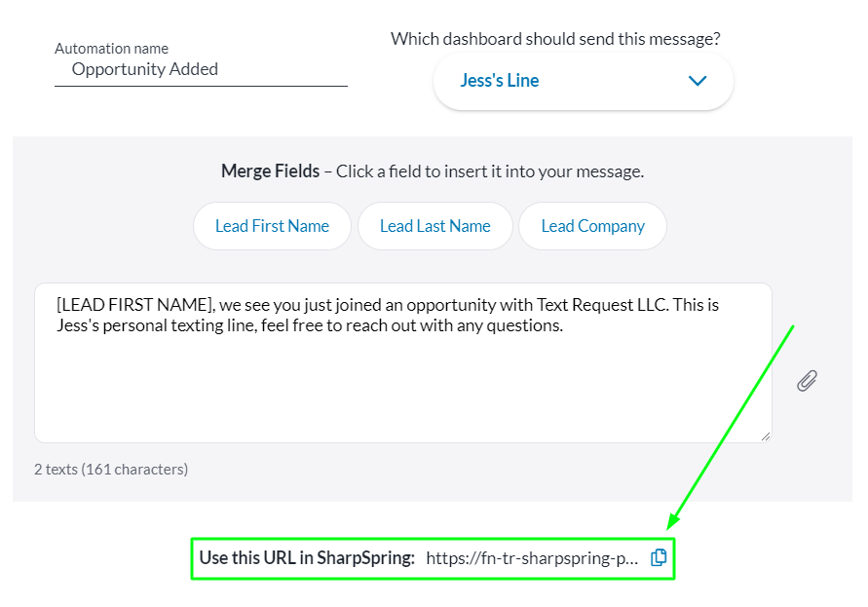Focus the Automation name input field
Screen dimensions: 868x607
(201, 69)
